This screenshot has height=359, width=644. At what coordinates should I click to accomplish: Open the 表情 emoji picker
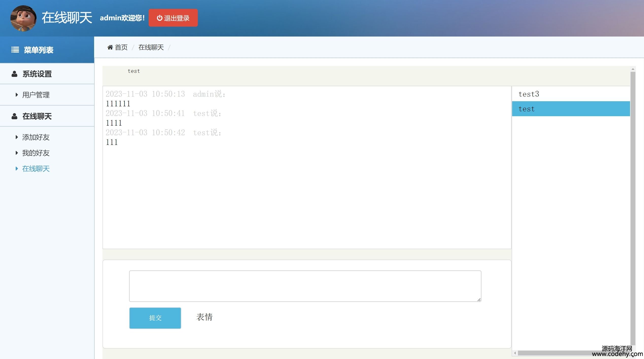(204, 317)
